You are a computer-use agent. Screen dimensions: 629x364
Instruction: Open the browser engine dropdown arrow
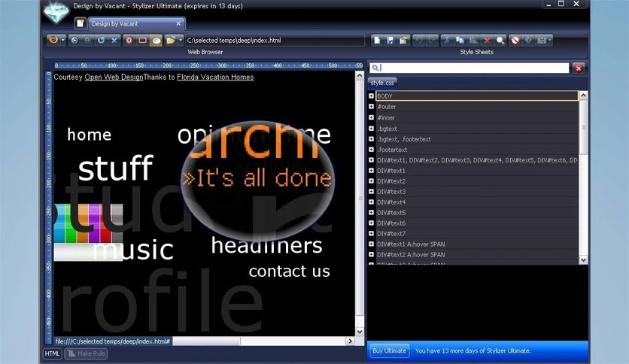pos(62,40)
